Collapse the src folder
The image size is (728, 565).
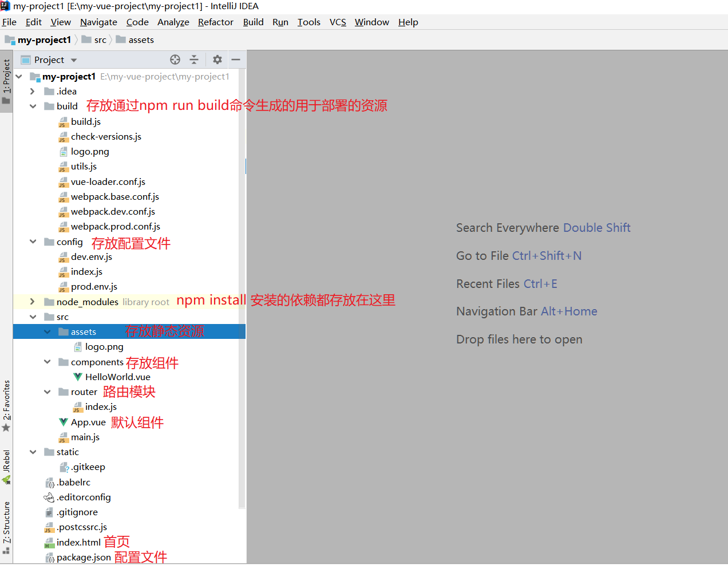(33, 317)
